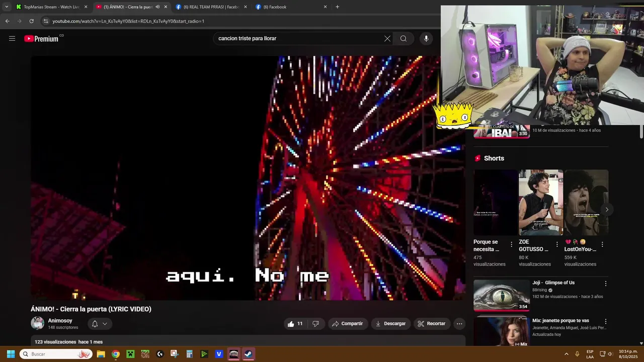
Task: Open Logitech G Hub from the taskbar
Action: 160,354
